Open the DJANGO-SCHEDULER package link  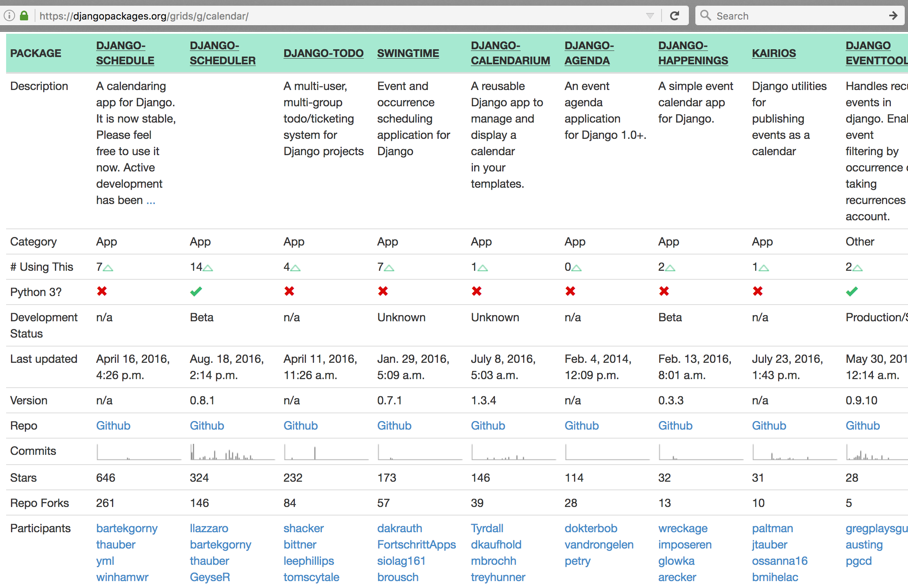coord(222,53)
